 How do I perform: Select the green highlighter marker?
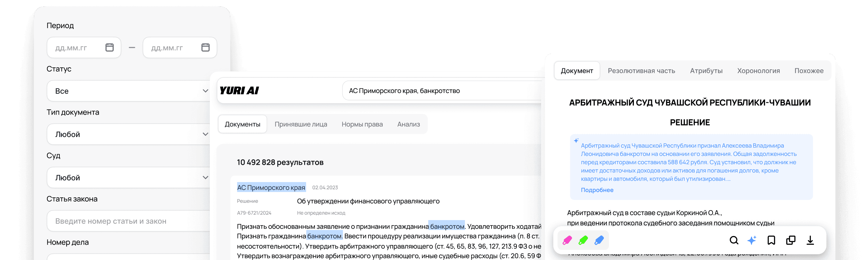(x=583, y=240)
